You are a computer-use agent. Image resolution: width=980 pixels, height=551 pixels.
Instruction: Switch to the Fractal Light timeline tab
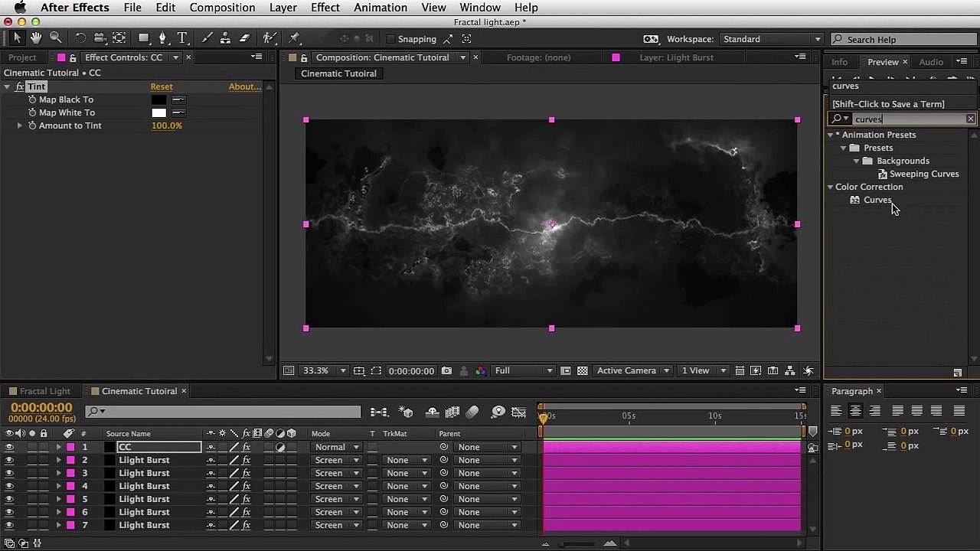point(44,391)
